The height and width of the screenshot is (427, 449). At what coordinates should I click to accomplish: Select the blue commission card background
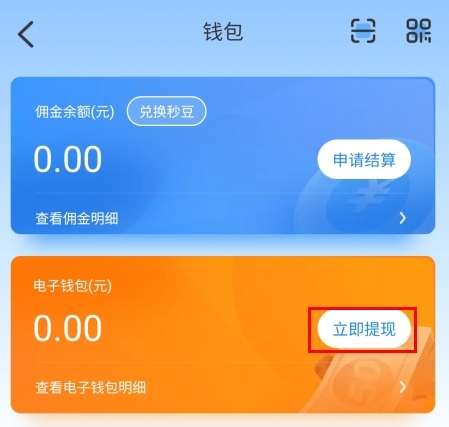tap(223, 155)
